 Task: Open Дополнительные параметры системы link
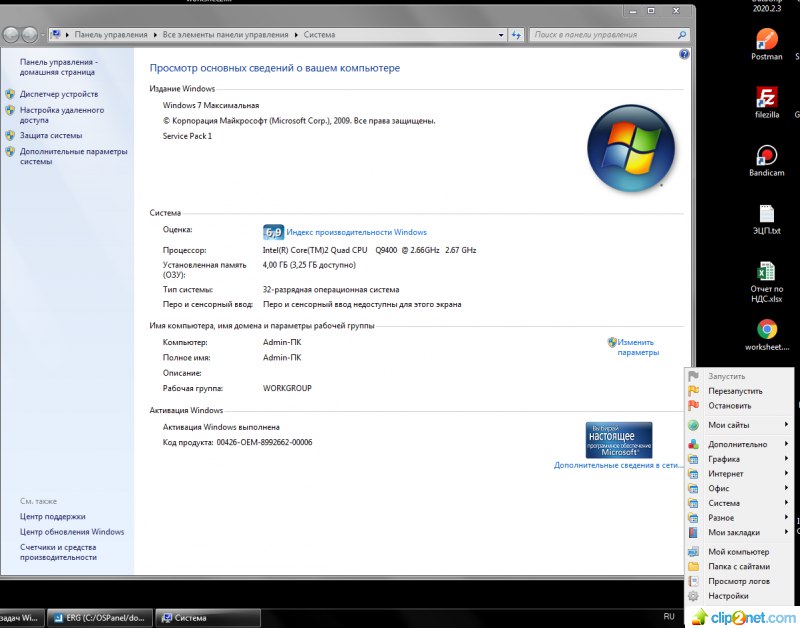point(73,156)
